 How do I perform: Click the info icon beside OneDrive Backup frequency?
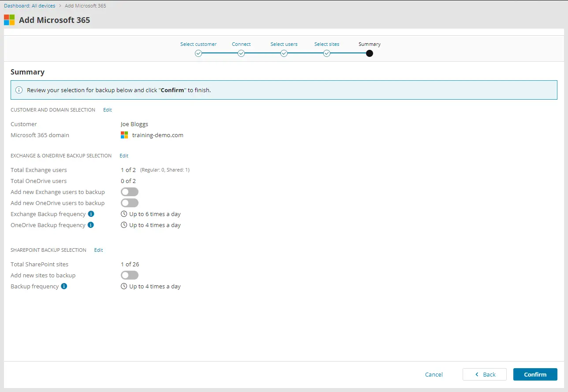click(91, 225)
